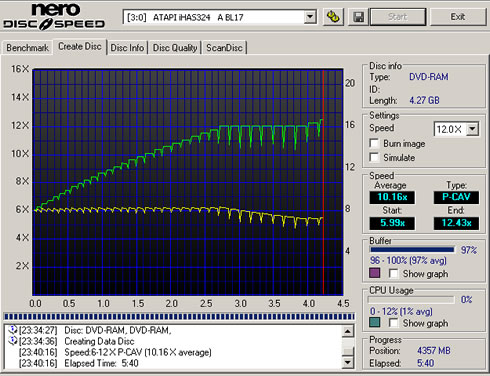
Task: Click the Nero Disc Speed logo
Action: [54, 16]
